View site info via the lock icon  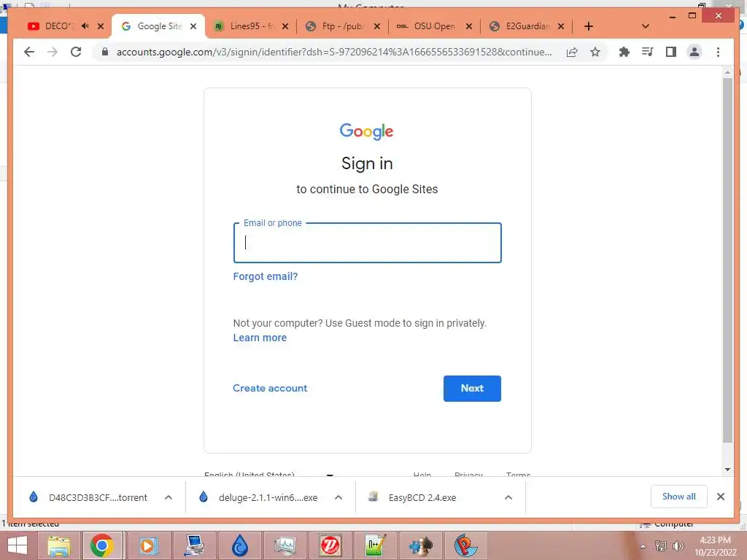pyautogui.click(x=105, y=52)
